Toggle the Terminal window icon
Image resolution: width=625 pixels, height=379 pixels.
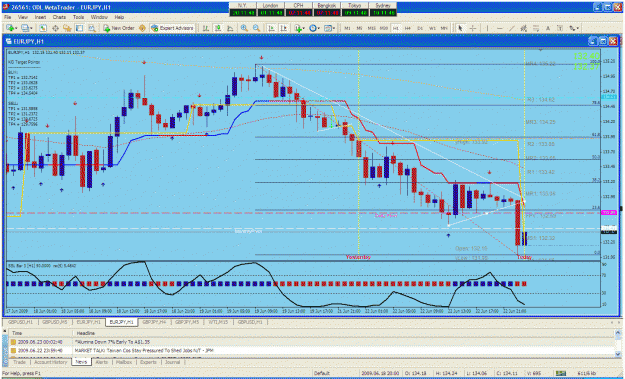tap(79, 28)
